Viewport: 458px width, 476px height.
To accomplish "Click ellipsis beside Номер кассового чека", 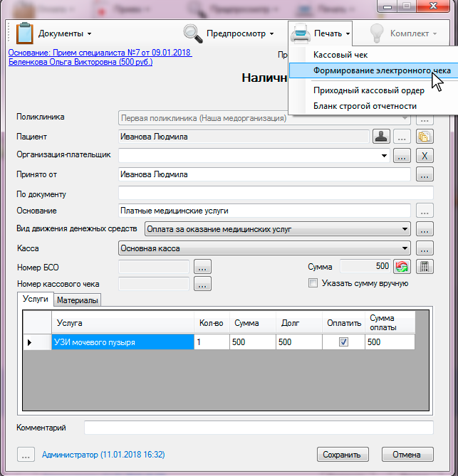I will click(x=202, y=283).
